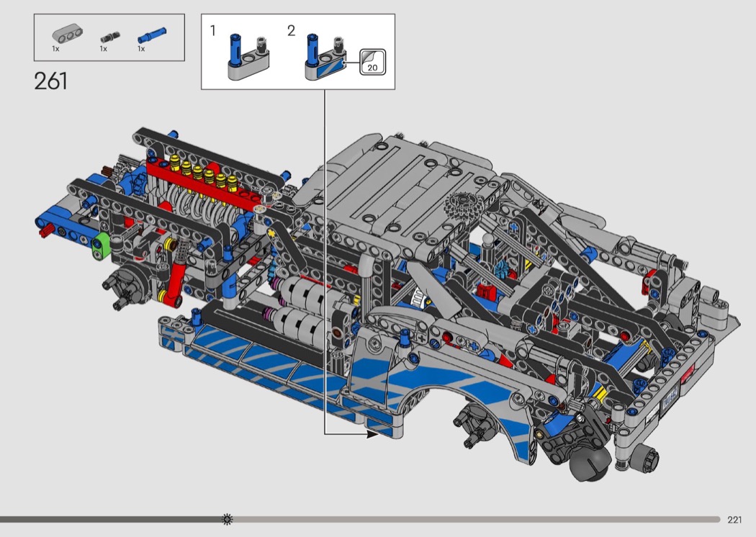Image resolution: width=756 pixels, height=537 pixels.
Task: Select the green connector on the front left
Action: [102, 243]
